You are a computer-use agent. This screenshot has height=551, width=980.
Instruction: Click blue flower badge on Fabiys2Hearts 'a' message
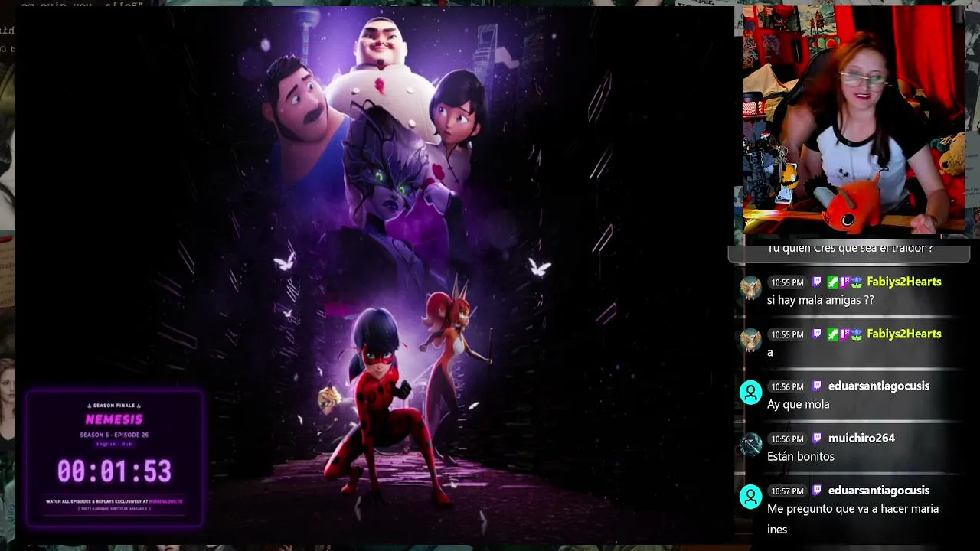pyautogui.click(x=856, y=334)
